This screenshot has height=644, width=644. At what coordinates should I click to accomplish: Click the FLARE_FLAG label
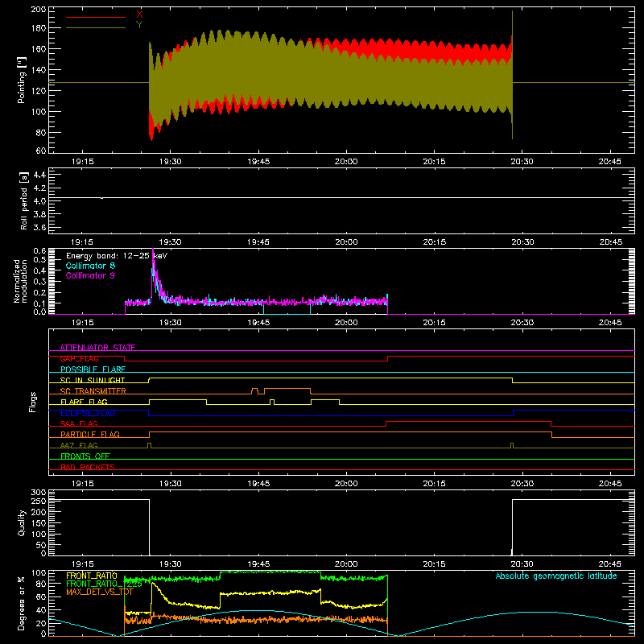[x=84, y=402]
